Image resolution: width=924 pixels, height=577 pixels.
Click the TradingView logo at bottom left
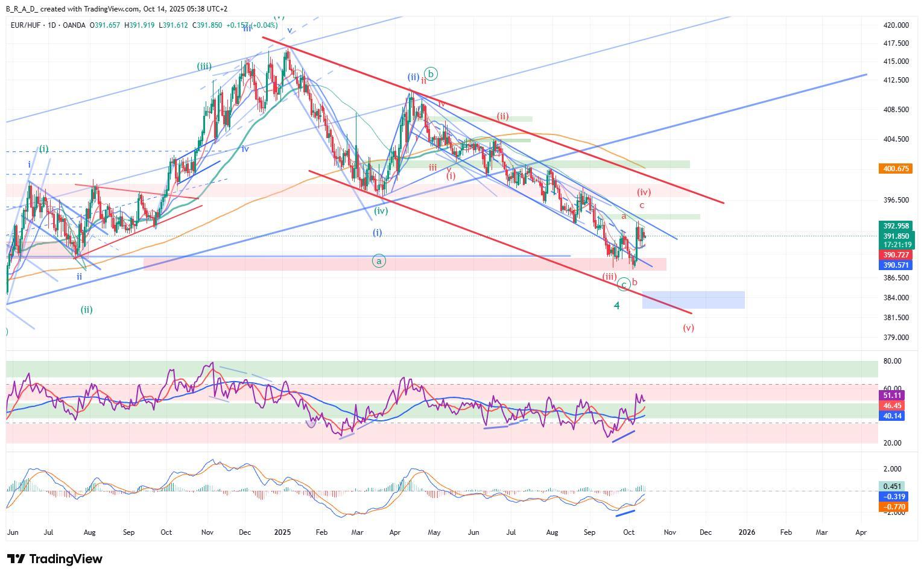55,559
